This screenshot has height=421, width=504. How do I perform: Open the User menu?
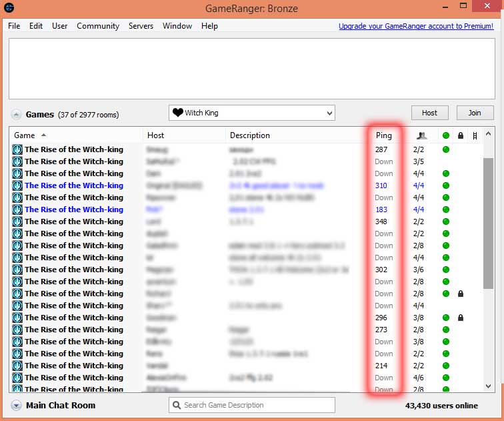[59, 26]
